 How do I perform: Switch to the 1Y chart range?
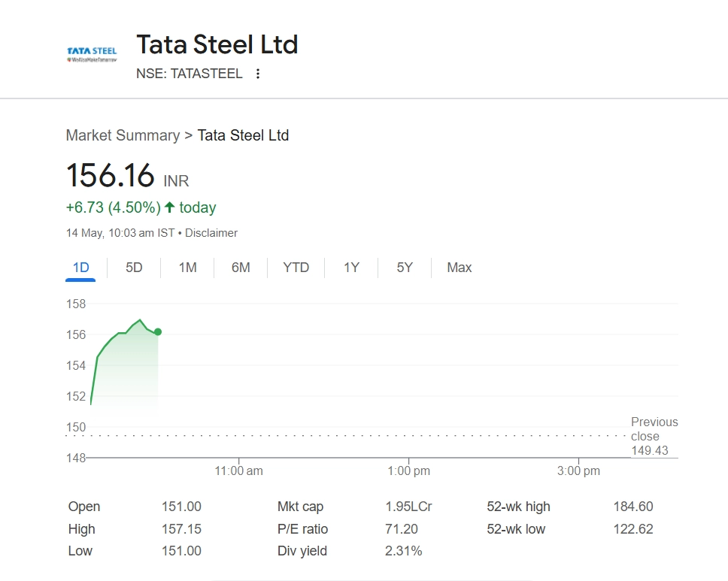(351, 268)
